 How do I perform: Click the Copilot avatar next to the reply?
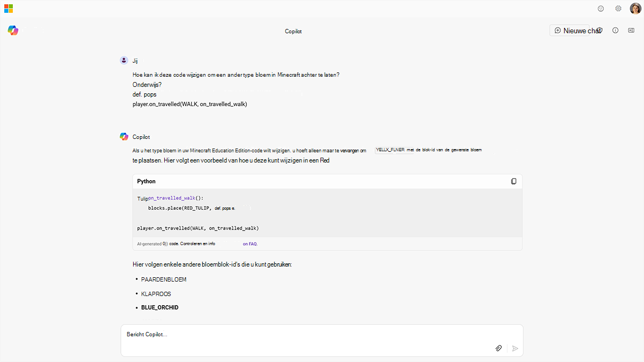[x=124, y=136]
